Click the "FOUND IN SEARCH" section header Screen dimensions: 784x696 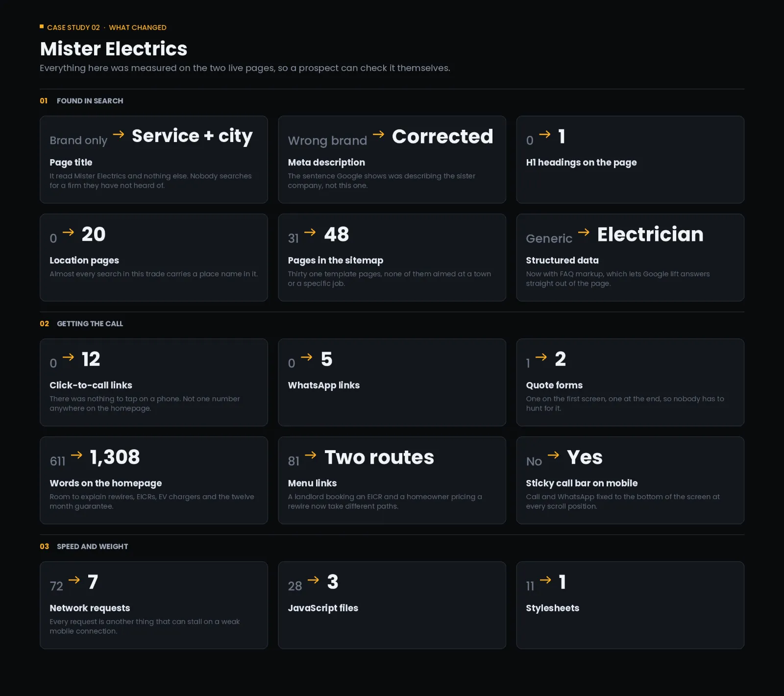point(90,101)
